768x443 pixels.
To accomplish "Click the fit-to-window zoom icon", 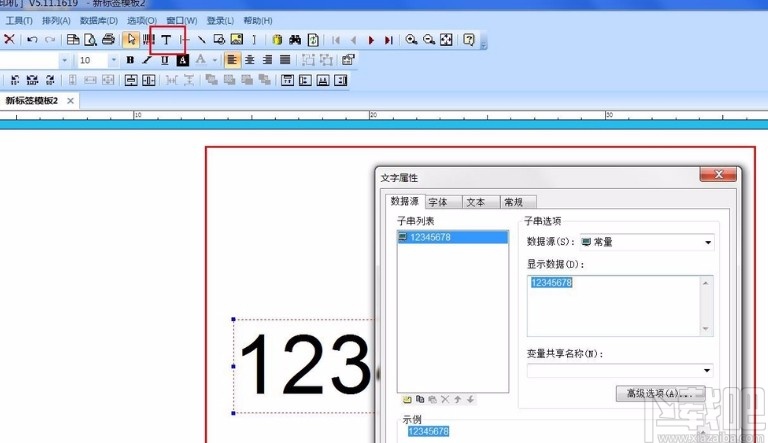I will tap(446, 40).
